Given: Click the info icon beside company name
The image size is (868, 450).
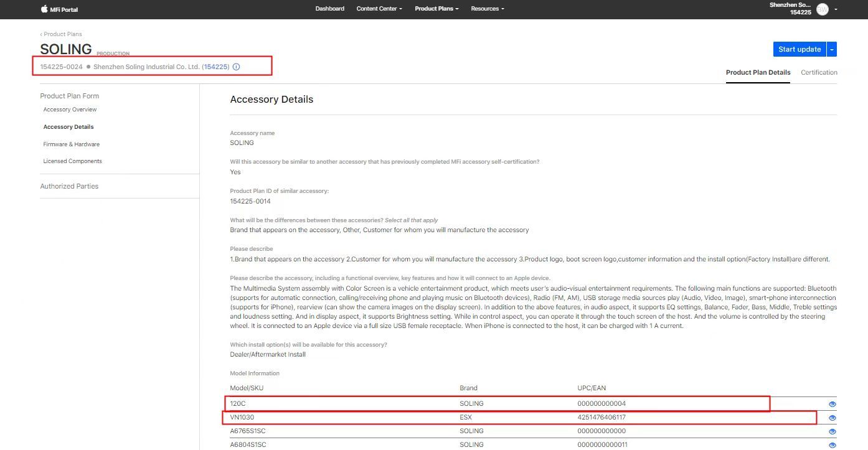Looking at the screenshot, I should [236, 67].
